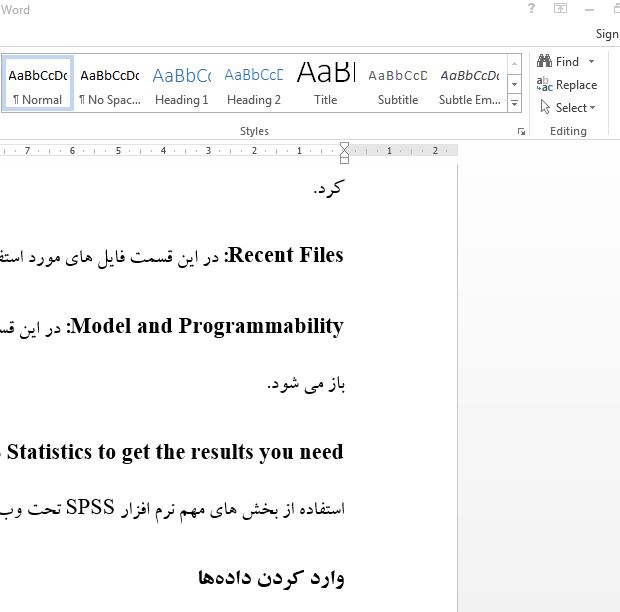Screen dimensions: 620x612
Task: Click the Model and Programmability text
Action: point(207,327)
